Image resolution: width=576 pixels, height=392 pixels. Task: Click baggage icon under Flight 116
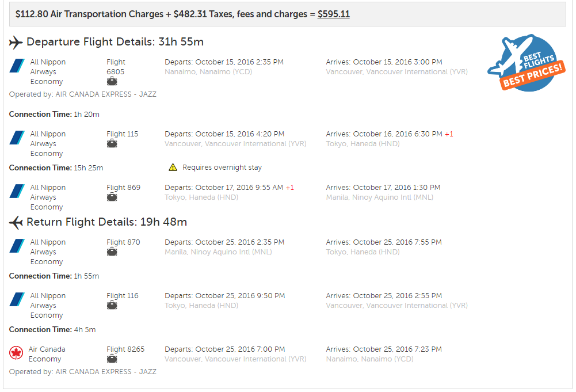click(x=112, y=305)
